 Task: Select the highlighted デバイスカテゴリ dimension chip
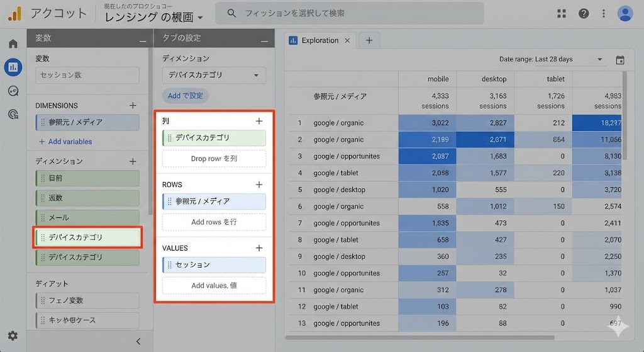[87, 237]
